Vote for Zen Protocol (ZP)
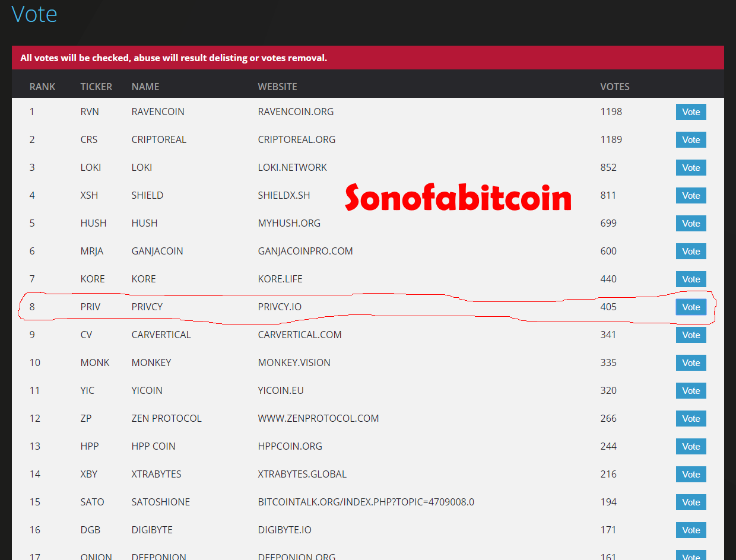The image size is (736, 560). [x=691, y=419]
